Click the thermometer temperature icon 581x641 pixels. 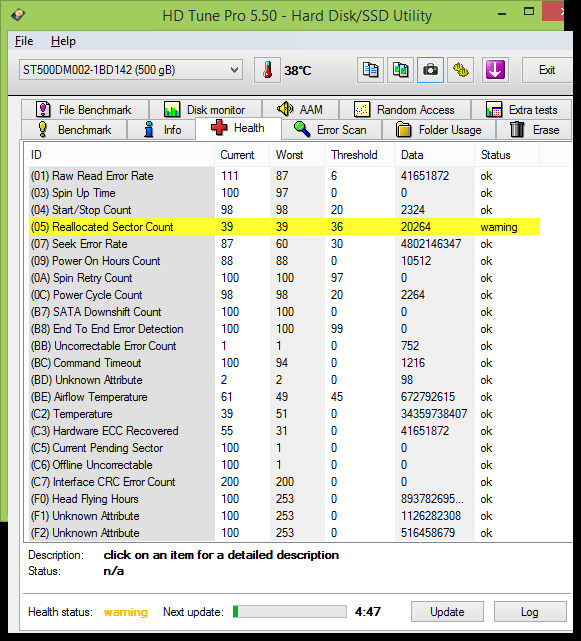(x=267, y=70)
